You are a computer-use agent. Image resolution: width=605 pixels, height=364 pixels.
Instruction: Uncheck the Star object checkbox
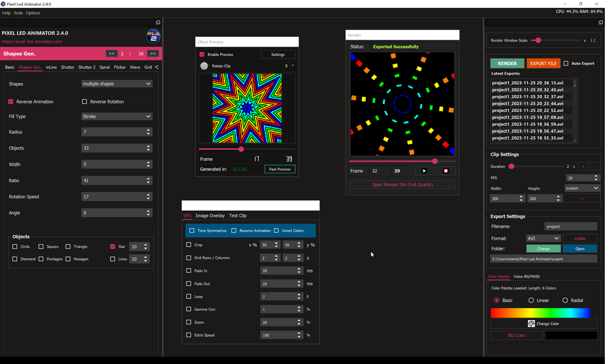tap(113, 247)
